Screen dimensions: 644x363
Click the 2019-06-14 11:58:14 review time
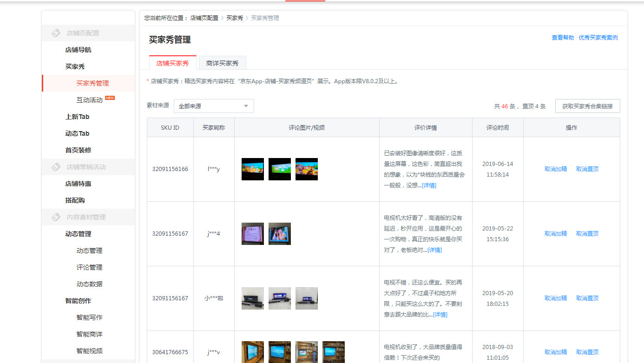(498, 169)
